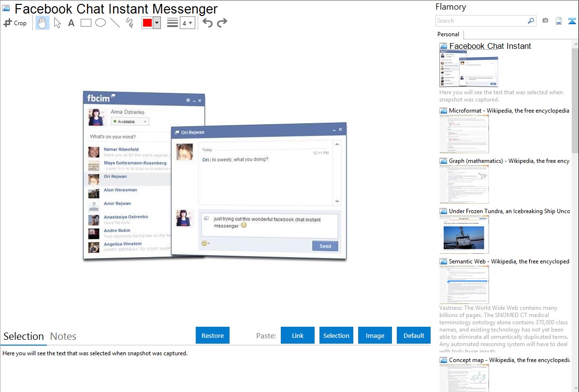Click the Semantic Web - Wikipedia title
Viewport: 579px width, 392px height.
(509, 261)
